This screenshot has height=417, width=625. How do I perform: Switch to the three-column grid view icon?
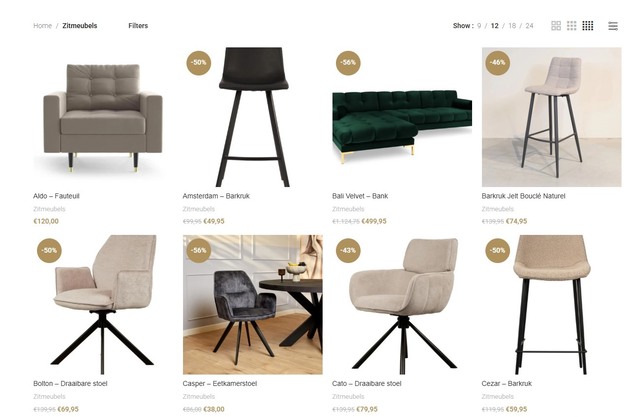[x=572, y=26]
